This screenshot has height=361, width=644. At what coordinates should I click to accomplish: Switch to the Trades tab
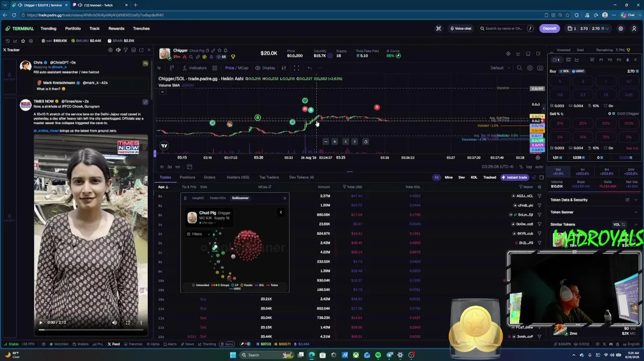pyautogui.click(x=165, y=177)
